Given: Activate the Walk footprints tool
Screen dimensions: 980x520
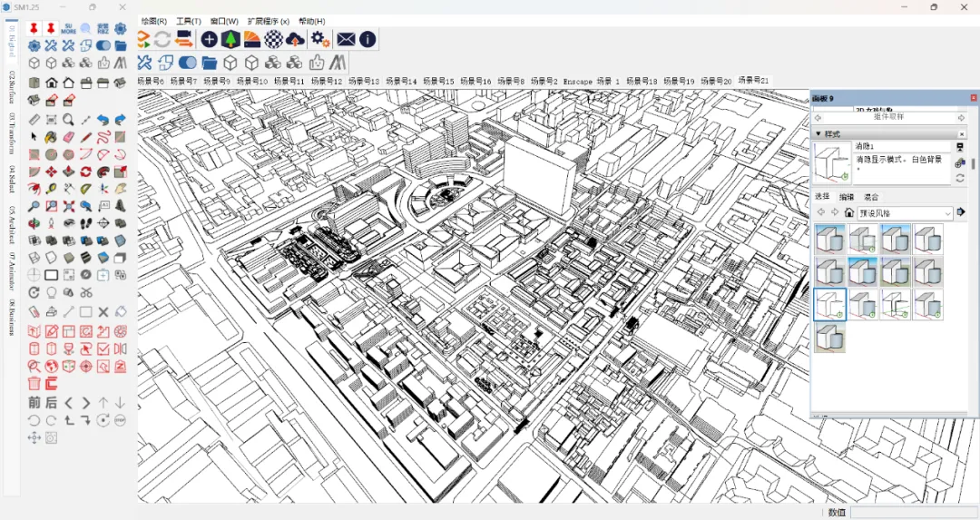Looking at the screenshot, I should pos(86,223).
